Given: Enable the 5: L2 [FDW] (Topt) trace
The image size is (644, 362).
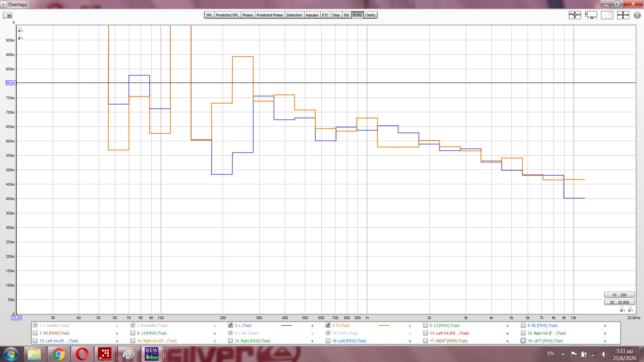Looking at the screenshot, I should click(426, 325).
